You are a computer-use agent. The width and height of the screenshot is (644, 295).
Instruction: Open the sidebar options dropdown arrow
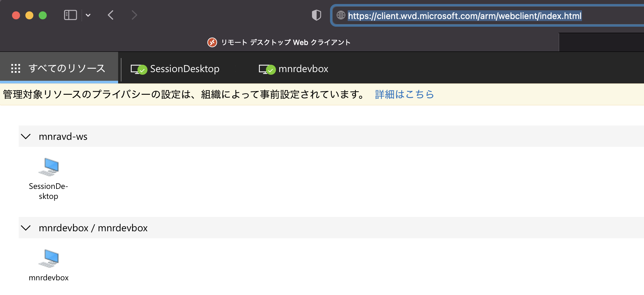click(x=88, y=15)
